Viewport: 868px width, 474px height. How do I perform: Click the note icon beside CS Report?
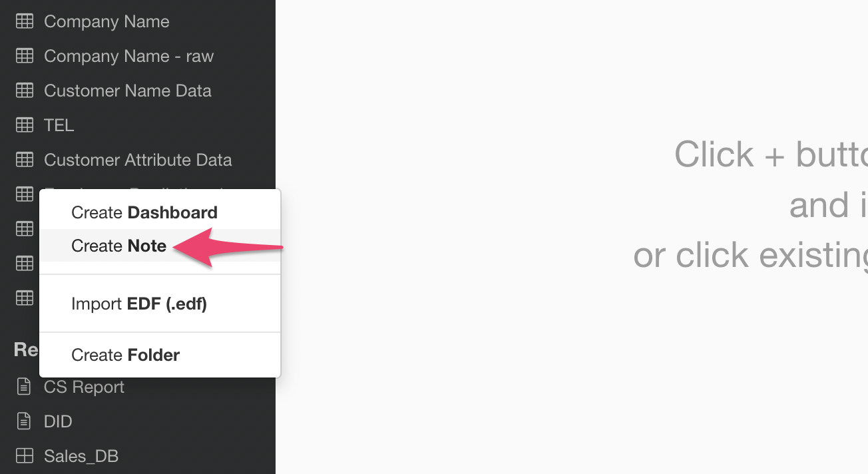point(24,387)
